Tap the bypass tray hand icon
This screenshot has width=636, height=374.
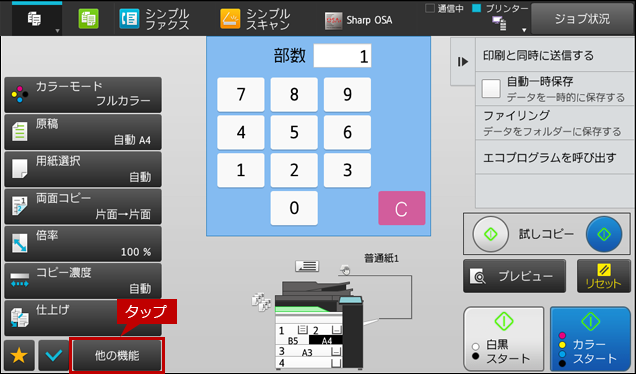[345, 269]
